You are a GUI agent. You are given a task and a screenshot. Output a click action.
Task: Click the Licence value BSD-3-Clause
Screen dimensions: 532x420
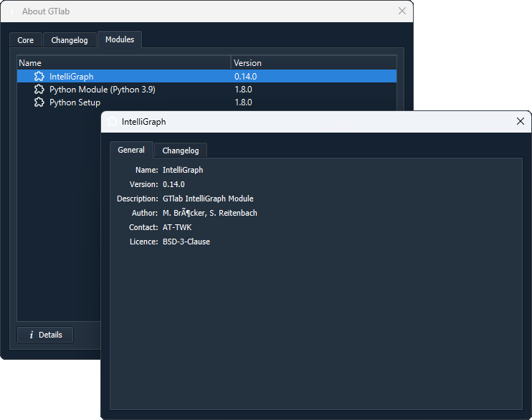click(x=186, y=242)
